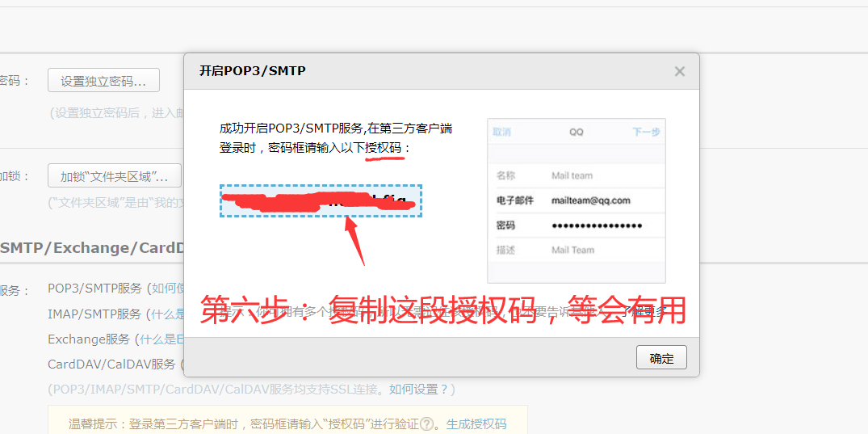Click the Mail Team description value
The height and width of the screenshot is (434, 868).
[573, 250]
